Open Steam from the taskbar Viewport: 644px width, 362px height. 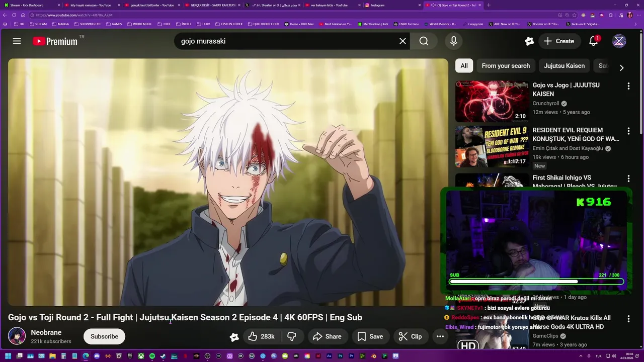[x=163, y=356]
